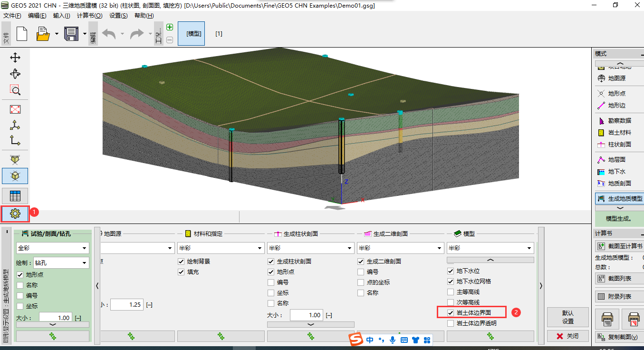
Task: Open drawing settings with the gear icon
Action: [15, 214]
